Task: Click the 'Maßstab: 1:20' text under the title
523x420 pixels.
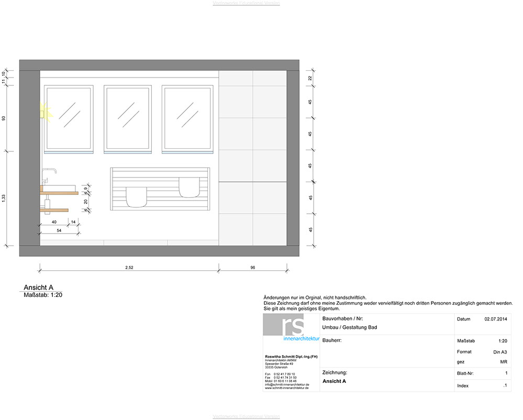Action: click(43, 295)
